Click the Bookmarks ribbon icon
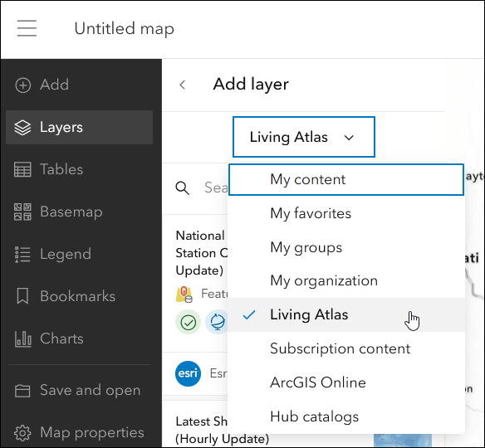The width and height of the screenshot is (485, 448). tap(22, 296)
